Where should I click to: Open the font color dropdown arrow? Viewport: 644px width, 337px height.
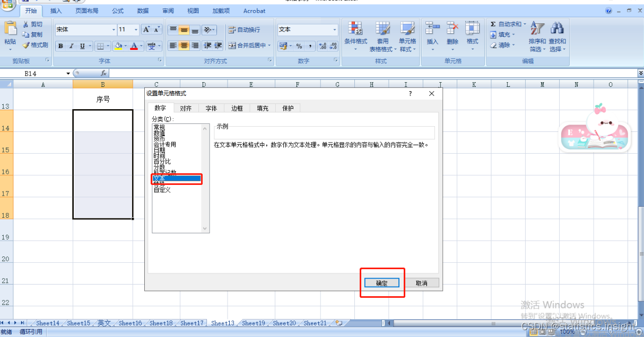click(142, 46)
